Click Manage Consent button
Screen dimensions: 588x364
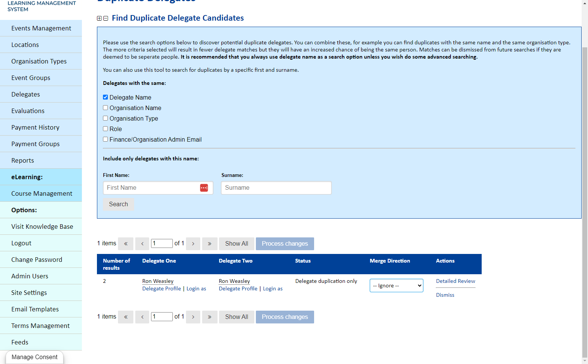pyautogui.click(x=35, y=357)
